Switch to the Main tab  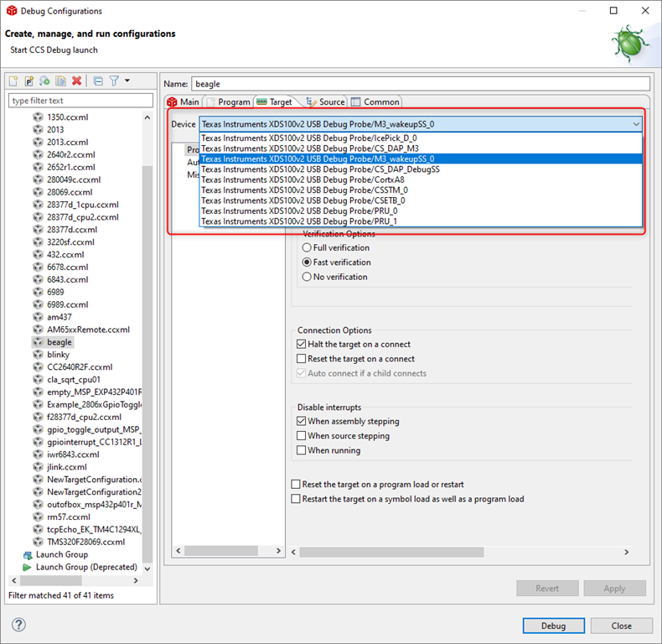coord(184,101)
